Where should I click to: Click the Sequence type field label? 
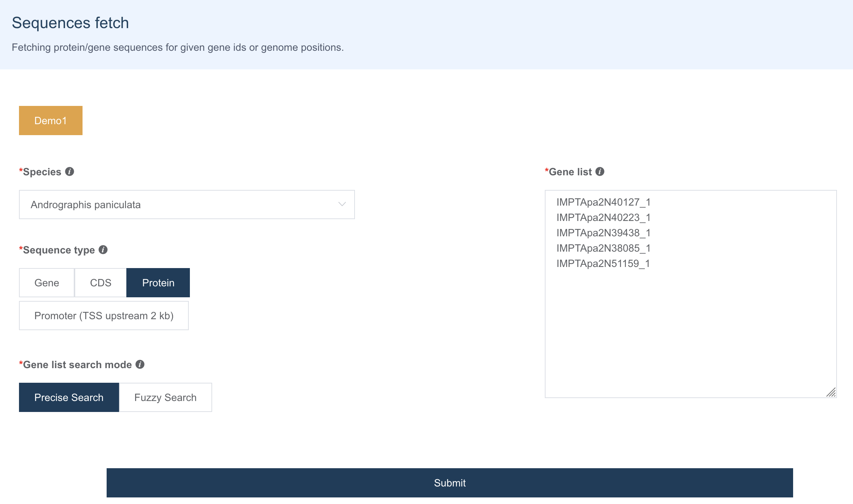(x=59, y=250)
